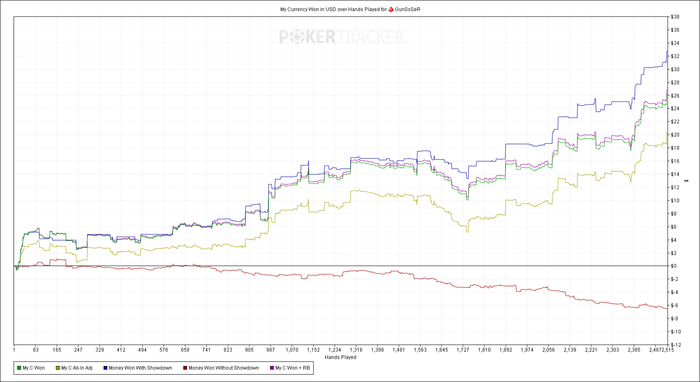Screen dimensions: 700x382
Task: Click the 'My Currency Won in USD over Hands Played' title
Action: (x=329, y=9)
